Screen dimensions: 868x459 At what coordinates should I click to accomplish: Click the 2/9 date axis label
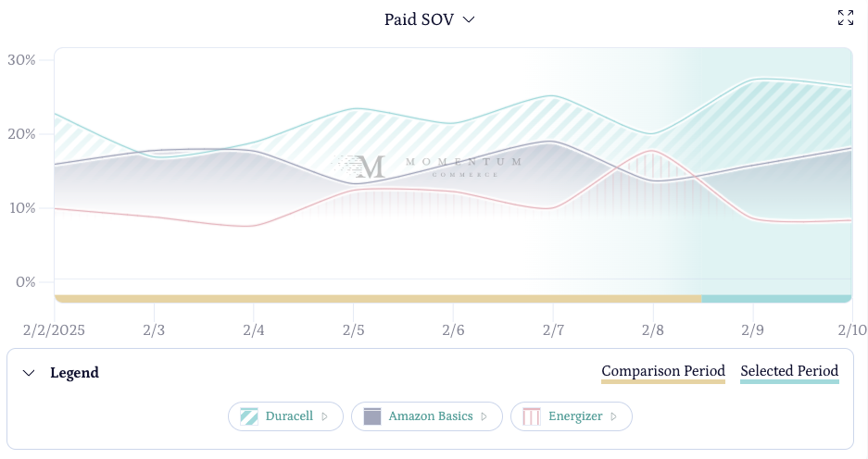pyautogui.click(x=752, y=329)
